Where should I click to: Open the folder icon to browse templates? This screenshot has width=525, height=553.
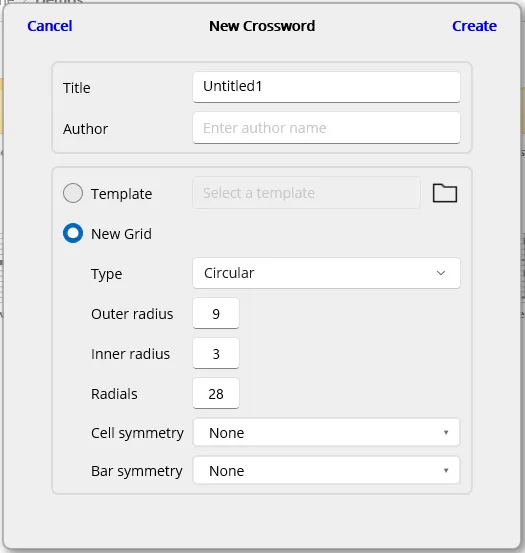point(445,193)
